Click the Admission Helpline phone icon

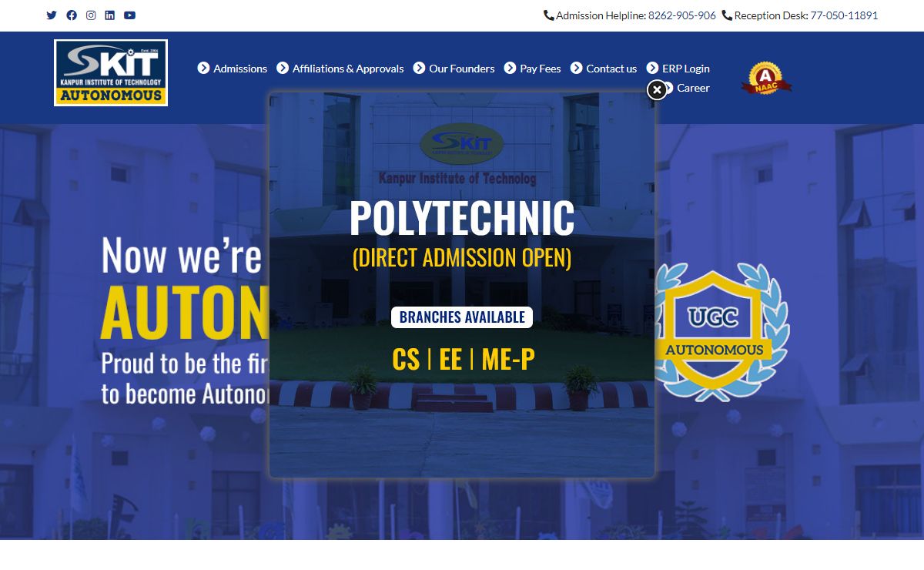[x=548, y=15]
